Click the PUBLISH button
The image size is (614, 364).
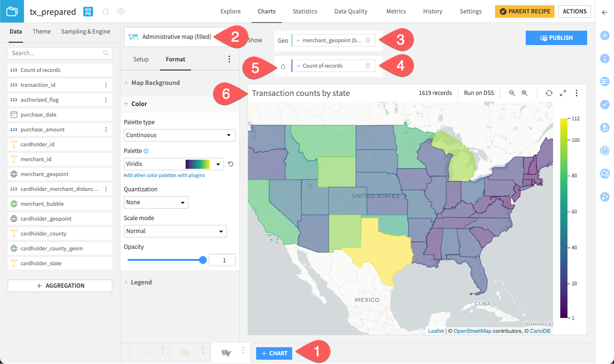[x=556, y=37]
